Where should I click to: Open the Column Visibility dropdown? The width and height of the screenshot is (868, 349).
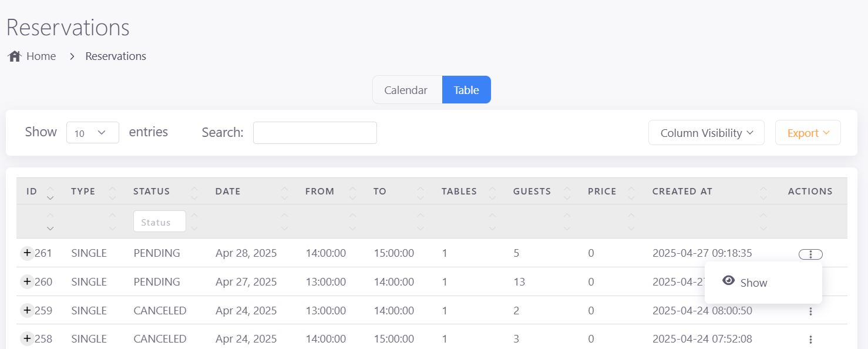pyautogui.click(x=706, y=133)
